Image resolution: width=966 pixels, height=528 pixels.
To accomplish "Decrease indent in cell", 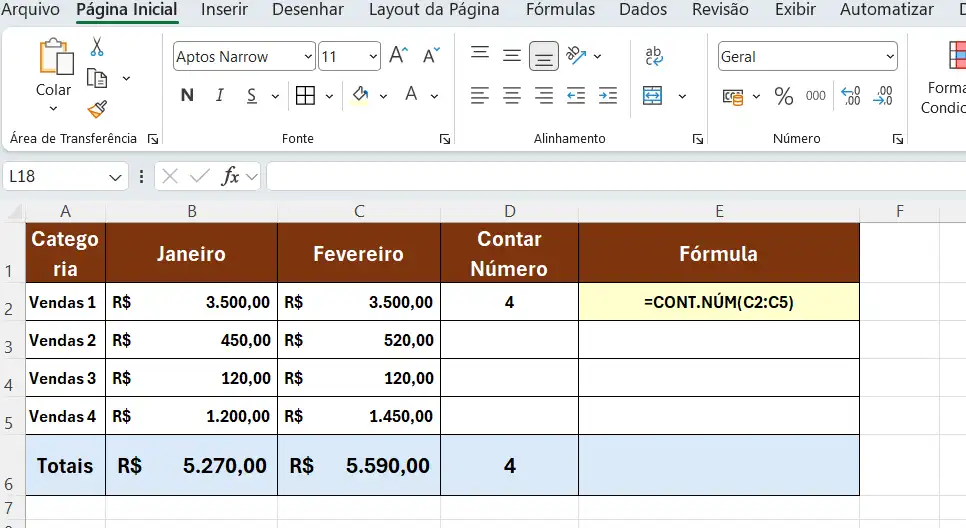I will [576, 95].
